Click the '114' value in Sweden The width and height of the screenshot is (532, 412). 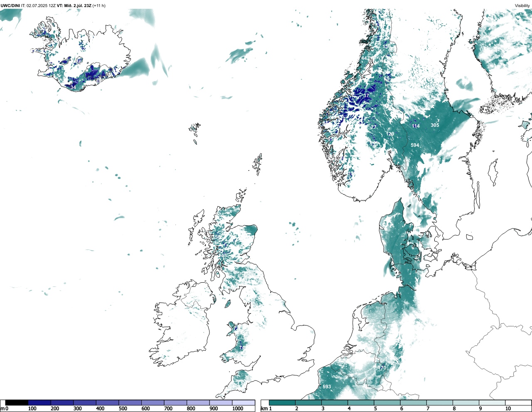pyautogui.click(x=416, y=126)
